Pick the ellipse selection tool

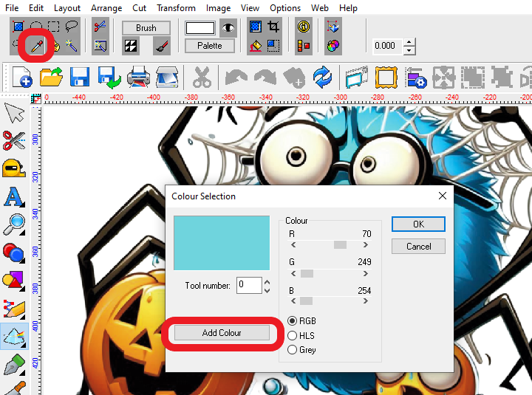click(x=36, y=27)
